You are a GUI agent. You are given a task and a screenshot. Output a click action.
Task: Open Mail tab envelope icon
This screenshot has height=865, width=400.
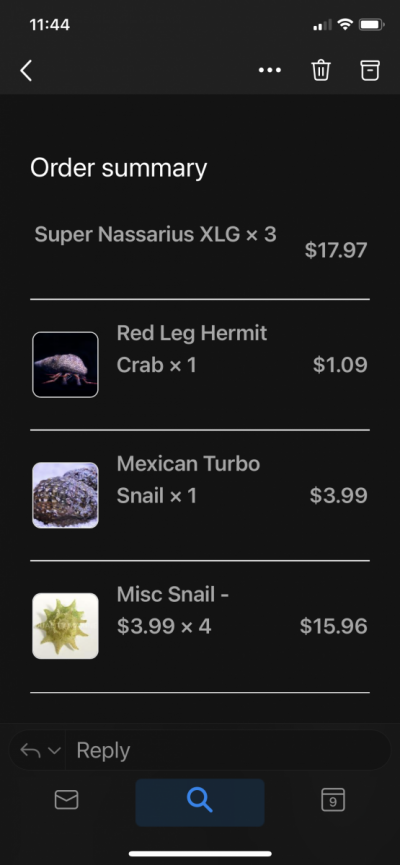[66, 799]
